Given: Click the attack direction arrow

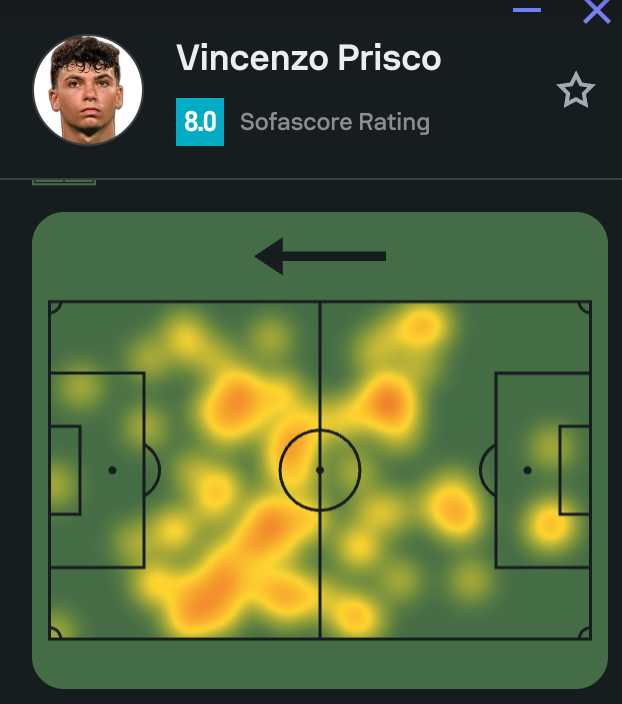Looking at the screenshot, I should click(320, 256).
